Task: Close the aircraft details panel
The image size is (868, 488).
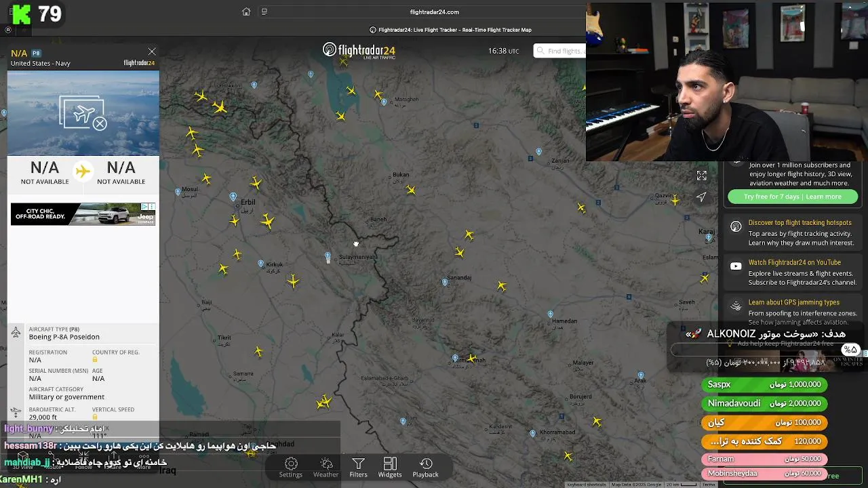Action: coord(152,52)
